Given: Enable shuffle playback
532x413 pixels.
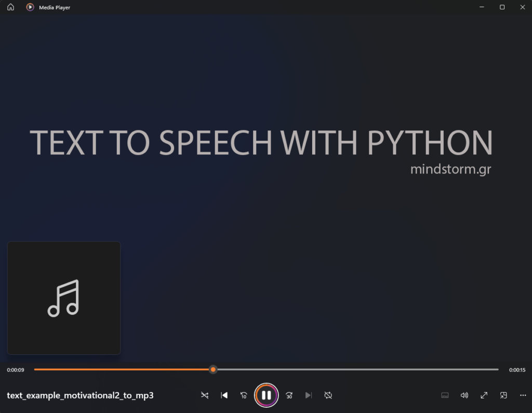Looking at the screenshot, I should (205, 395).
